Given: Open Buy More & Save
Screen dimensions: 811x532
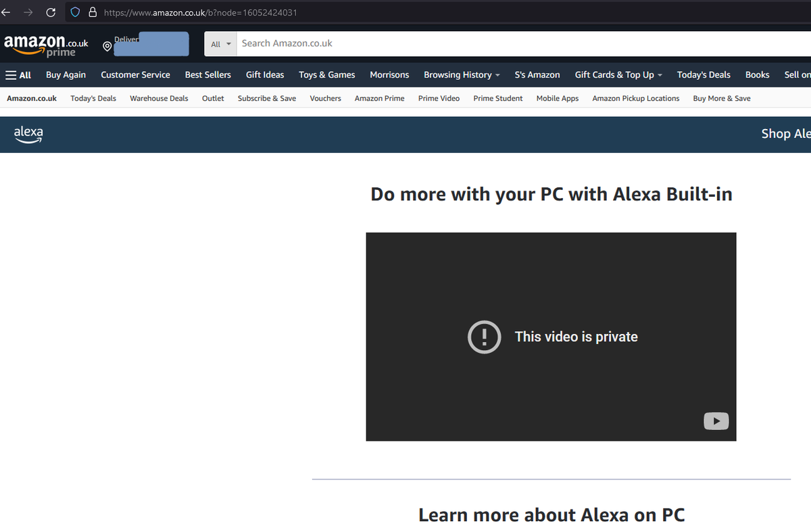Looking at the screenshot, I should [x=722, y=99].
